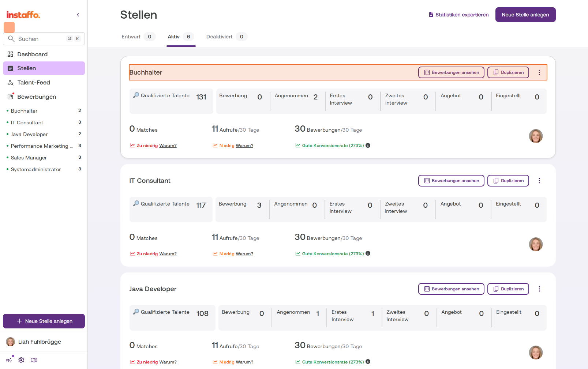Click recruiter avatar on Java Developer card

[x=536, y=353]
